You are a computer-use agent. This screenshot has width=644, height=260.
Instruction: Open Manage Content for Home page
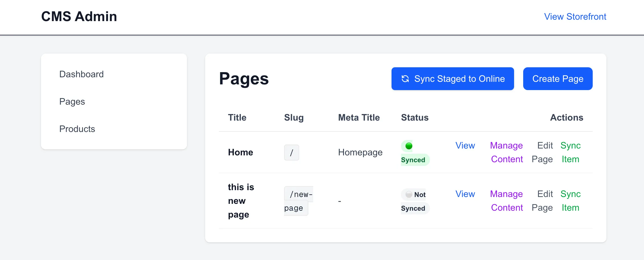507,152
